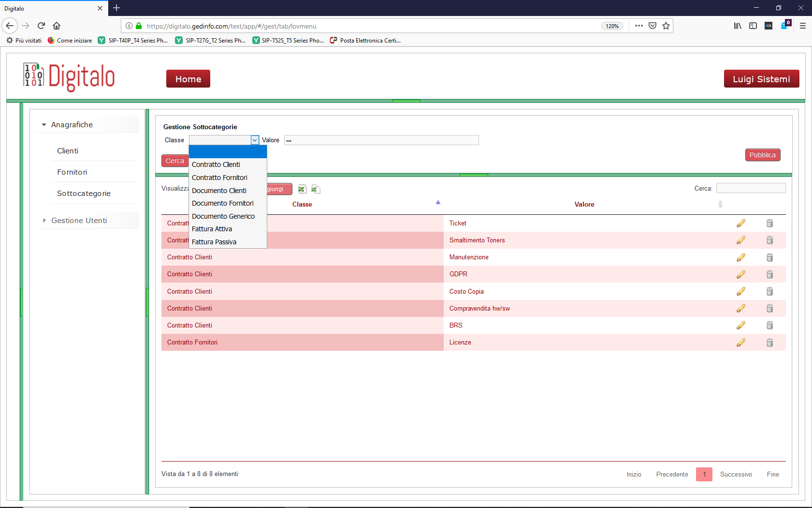The image size is (812, 508).
Task: Delete the Smaltimento Toners row
Action: point(769,240)
